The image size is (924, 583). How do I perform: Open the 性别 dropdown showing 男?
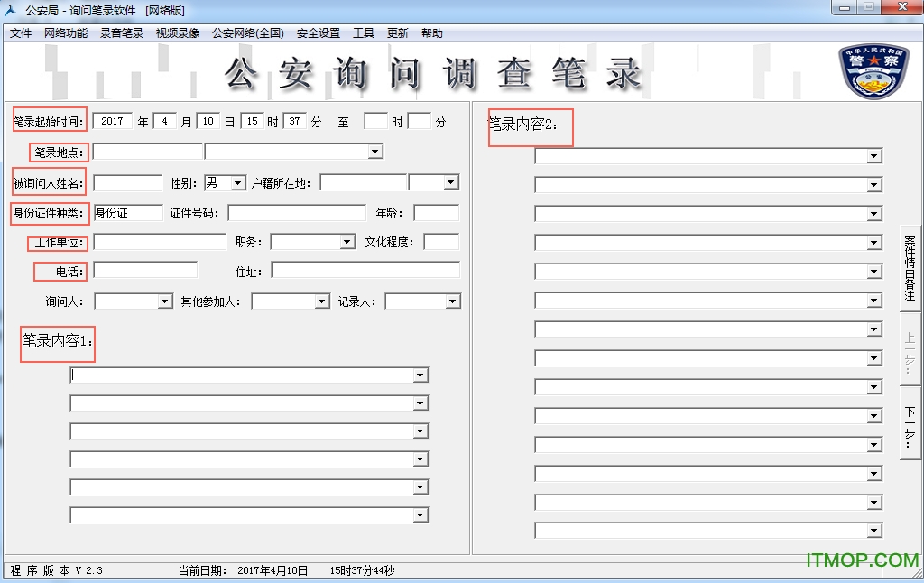(x=236, y=181)
